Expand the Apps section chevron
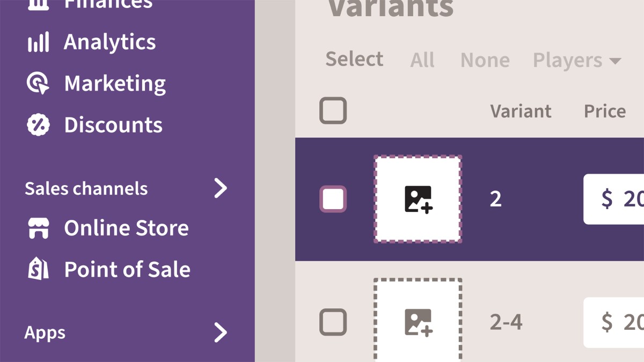This screenshot has width=644, height=362. point(221,333)
